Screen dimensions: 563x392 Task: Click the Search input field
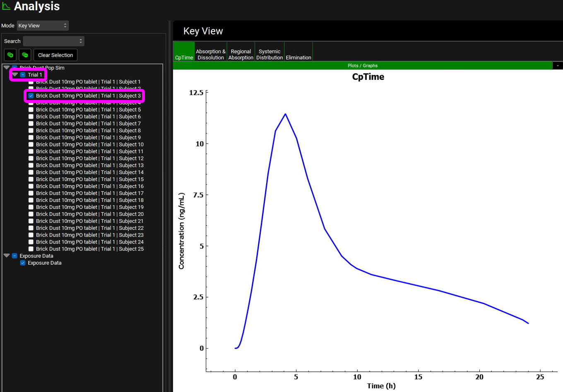[x=53, y=41]
